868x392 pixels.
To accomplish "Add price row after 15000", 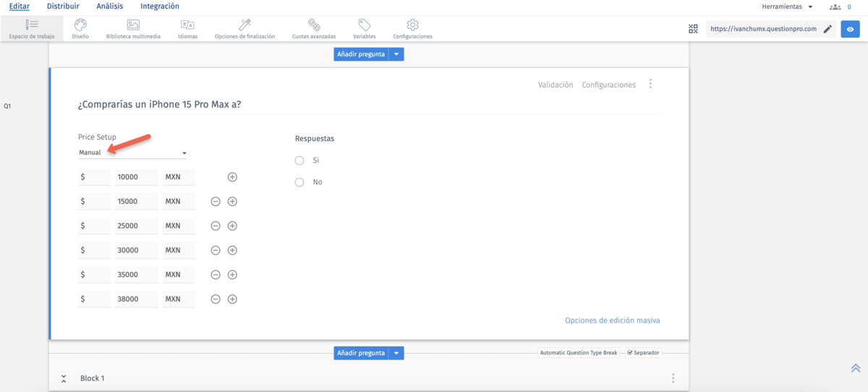I will pyautogui.click(x=232, y=202).
